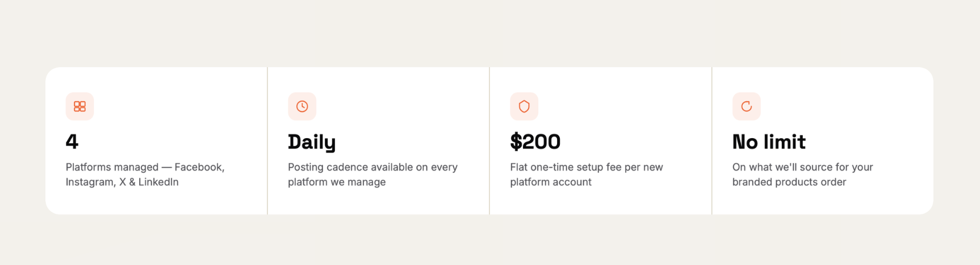
Task: Click the "Posting cadence available on every" line
Action: tap(372, 167)
